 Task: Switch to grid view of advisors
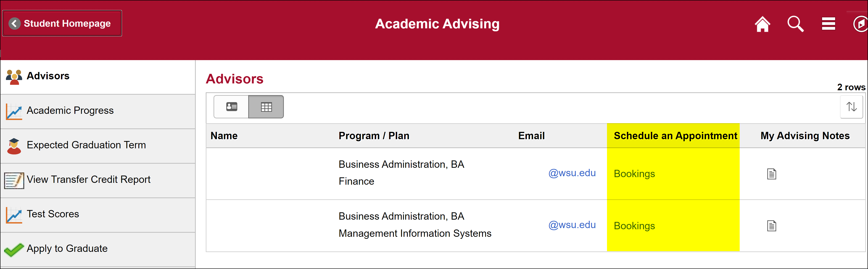[x=266, y=107]
